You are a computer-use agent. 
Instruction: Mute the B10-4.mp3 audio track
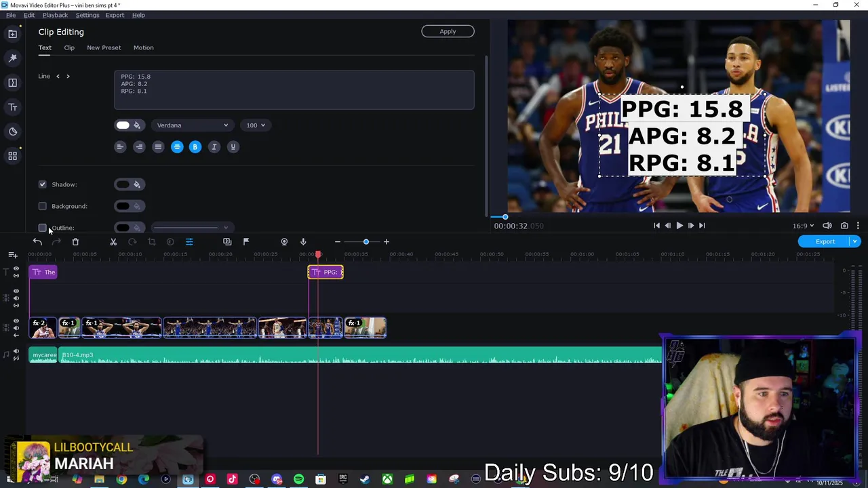coord(16,352)
